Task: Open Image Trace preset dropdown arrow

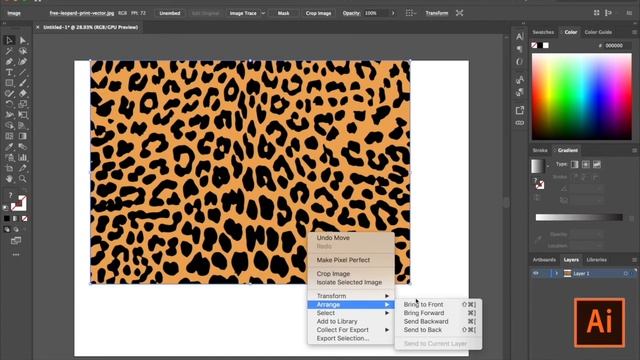Action: [x=263, y=13]
